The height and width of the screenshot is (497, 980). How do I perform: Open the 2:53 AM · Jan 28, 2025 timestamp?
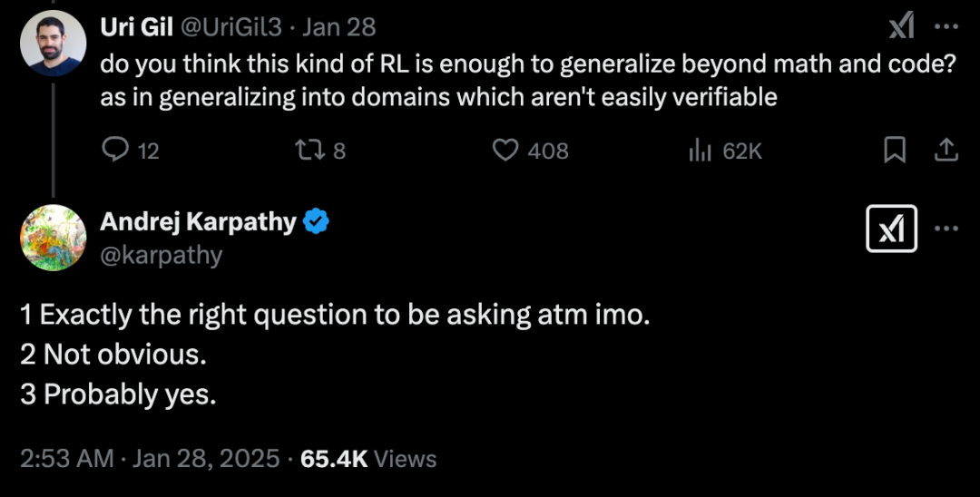pos(150,459)
